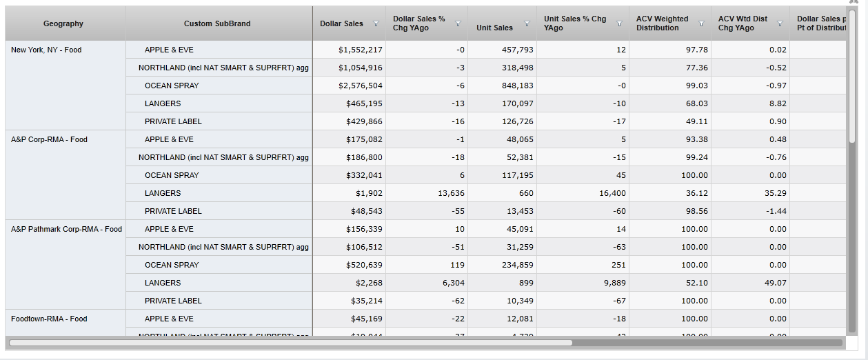Open the Unit Sales column filter
Screen dimensions: 868x360
pyautogui.click(x=527, y=23)
